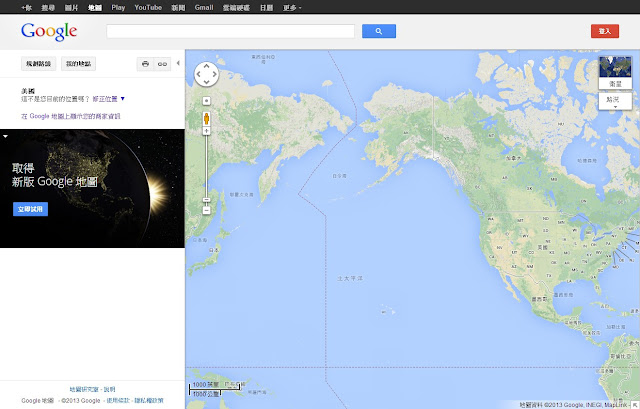Click the Hawaii islands on the map

[388, 309]
